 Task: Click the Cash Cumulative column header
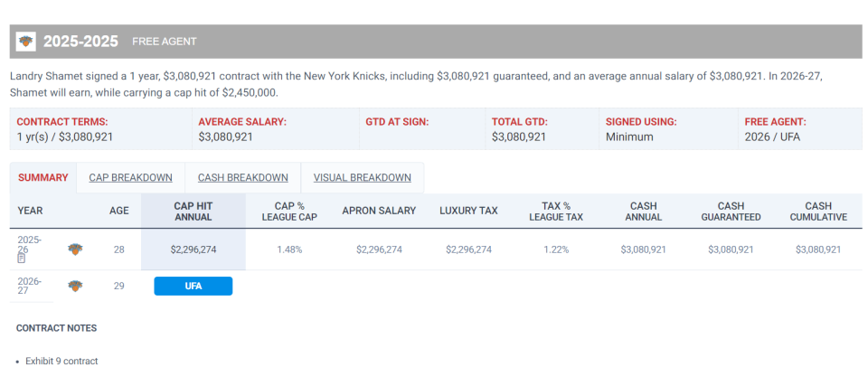pyautogui.click(x=818, y=211)
